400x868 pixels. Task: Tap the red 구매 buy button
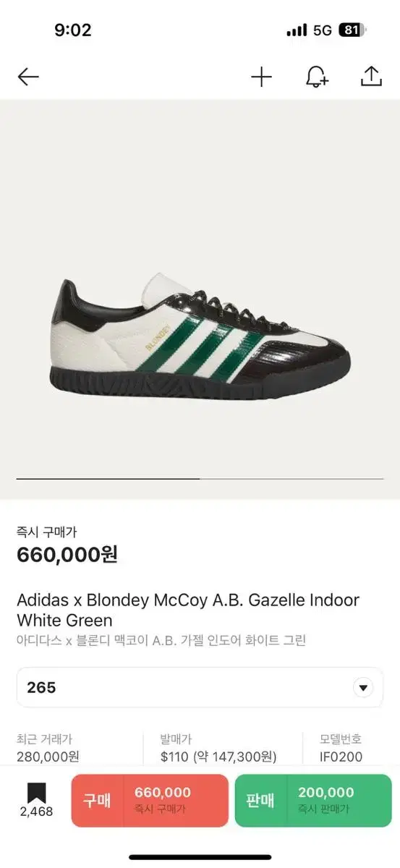pos(150,801)
